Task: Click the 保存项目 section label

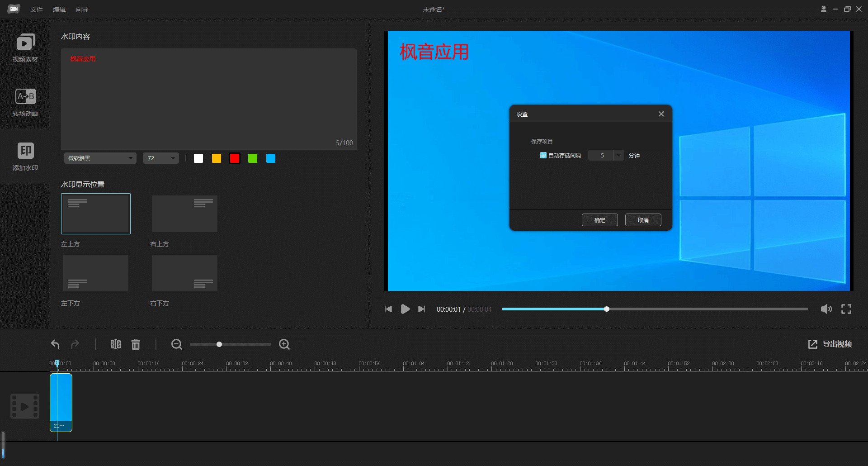Action: coord(542,142)
